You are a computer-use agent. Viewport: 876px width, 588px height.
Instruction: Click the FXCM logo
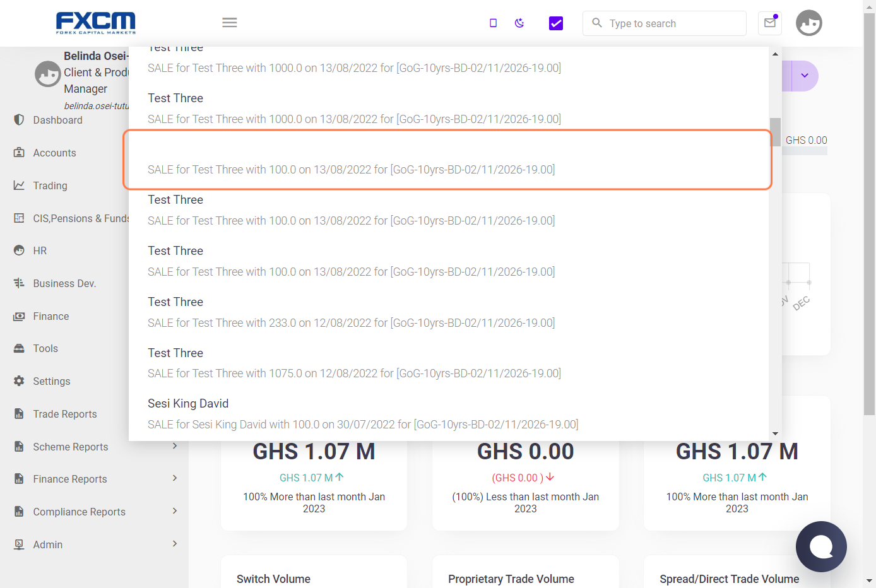point(96,23)
